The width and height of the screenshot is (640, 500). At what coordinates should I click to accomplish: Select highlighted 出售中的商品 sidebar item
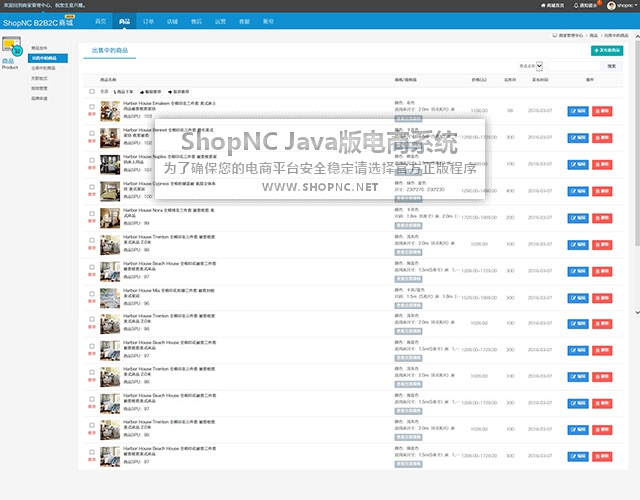pyautogui.click(x=48, y=58)
